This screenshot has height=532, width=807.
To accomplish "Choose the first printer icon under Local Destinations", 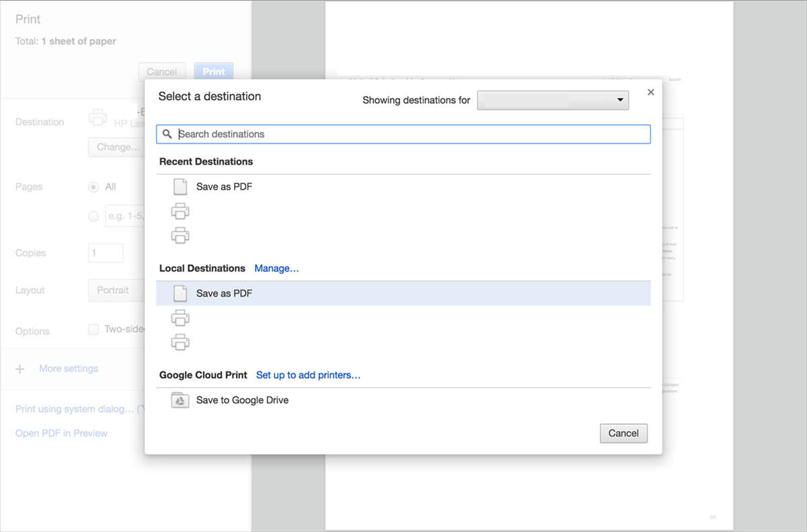I will point(180,317).
